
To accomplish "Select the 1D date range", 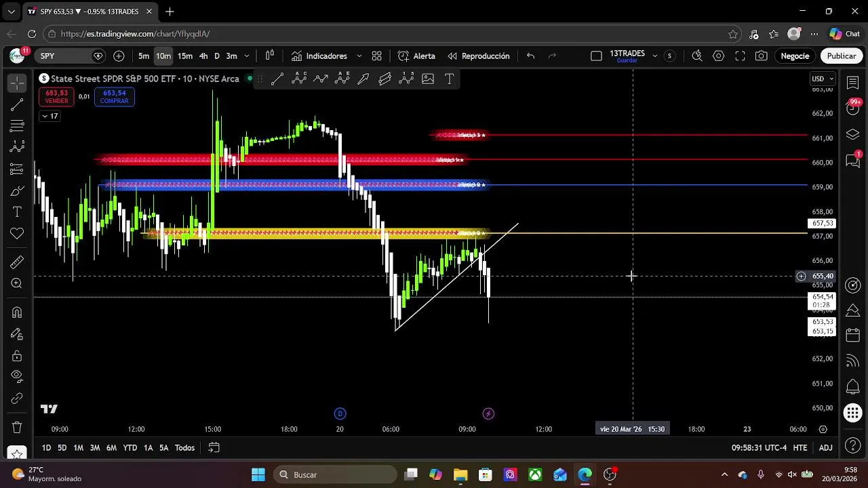I will [46, 448].
